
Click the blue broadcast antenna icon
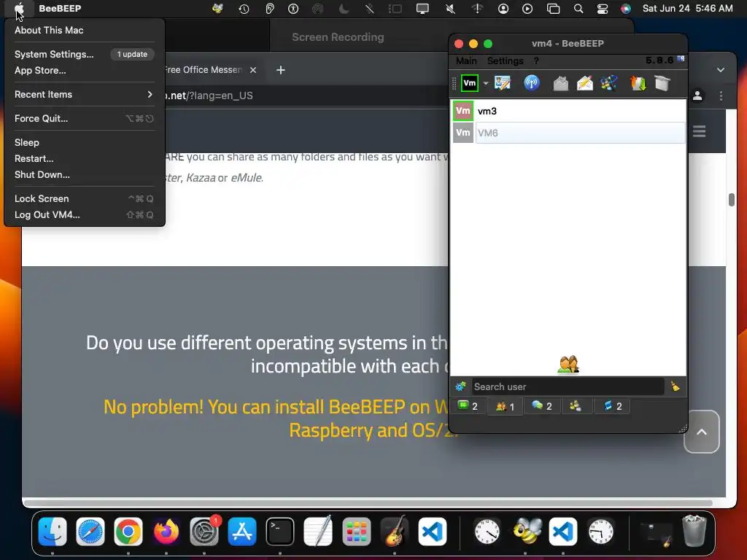(531, 83)
